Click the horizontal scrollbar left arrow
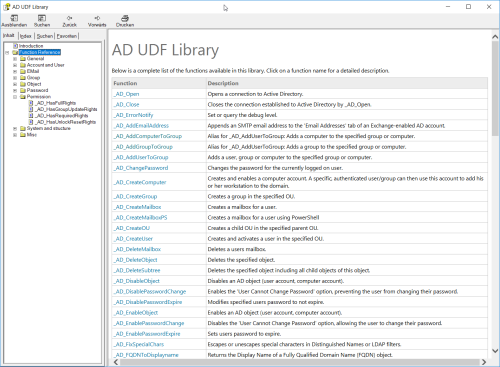 116,362
